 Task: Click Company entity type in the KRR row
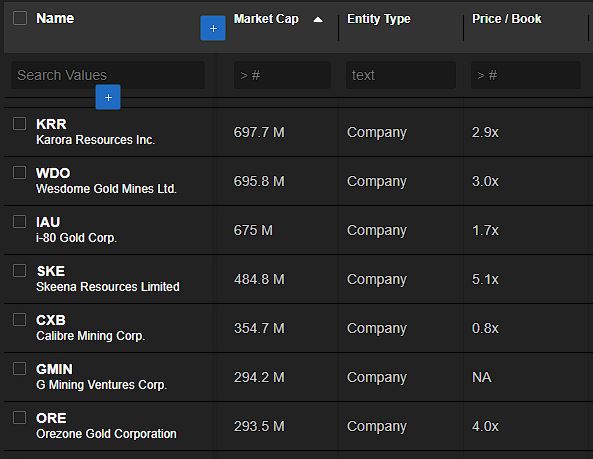[x=377, y=133]
